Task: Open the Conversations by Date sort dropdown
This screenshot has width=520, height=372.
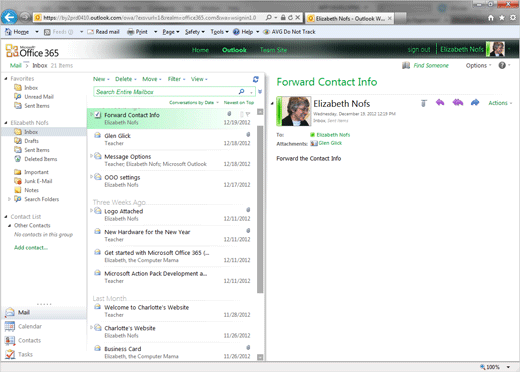Action: (194, 102)
